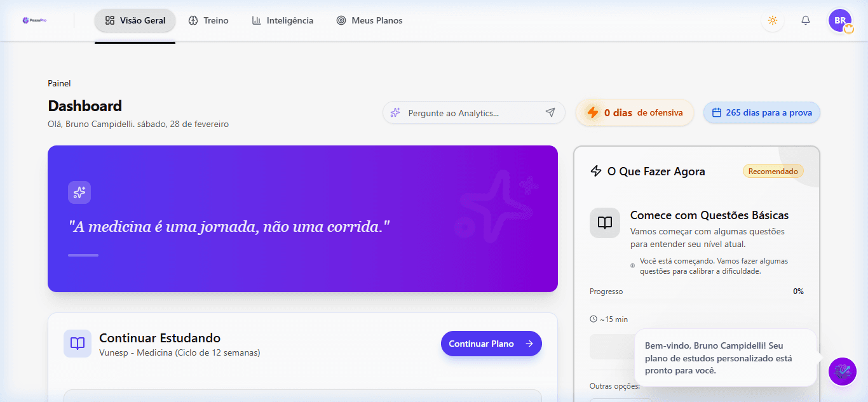Open the notifications bell
The width and height of the screenshot is (868, 402).
pyautogui.click(x=805, y=20)
